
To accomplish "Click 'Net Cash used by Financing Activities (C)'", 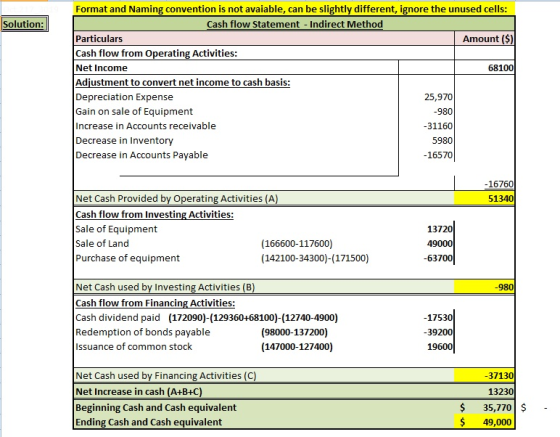I will (166, 376).
